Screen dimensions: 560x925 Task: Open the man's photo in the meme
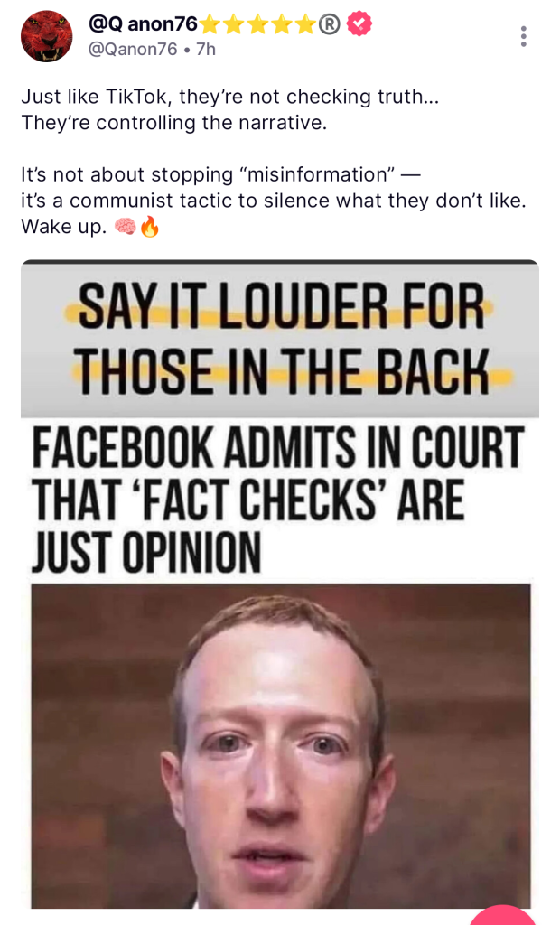click(x=280, y=746)
